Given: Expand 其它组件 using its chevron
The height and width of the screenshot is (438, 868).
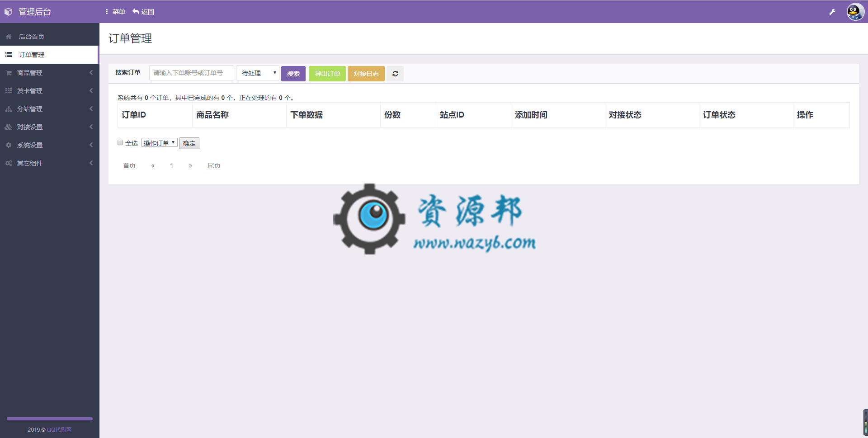Looking at the screenshot, I should 91,163.
